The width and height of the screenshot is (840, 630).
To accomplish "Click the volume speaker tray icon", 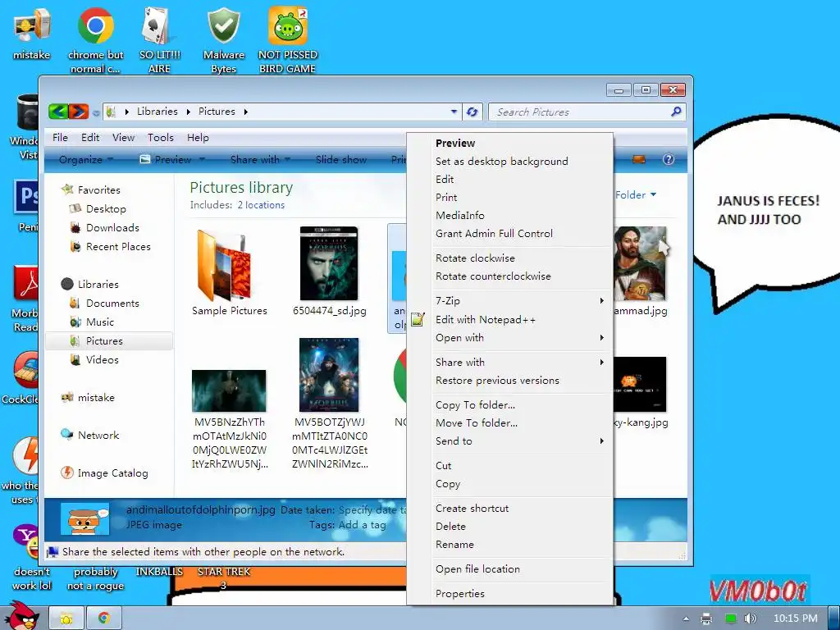I will click(750, 619).
